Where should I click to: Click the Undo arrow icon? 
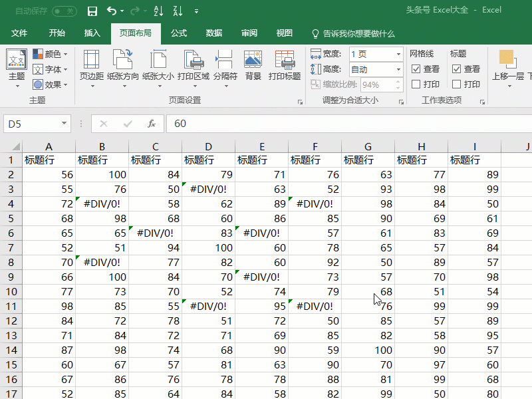coord(111,11)
